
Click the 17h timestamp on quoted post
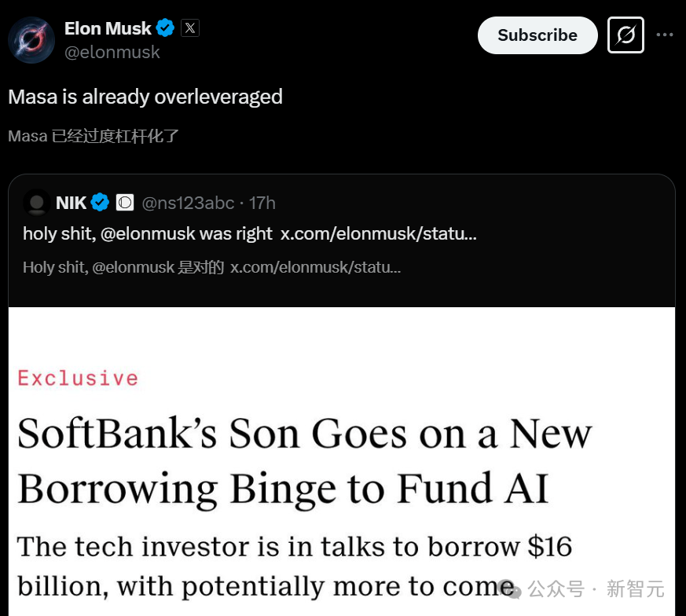262,203
